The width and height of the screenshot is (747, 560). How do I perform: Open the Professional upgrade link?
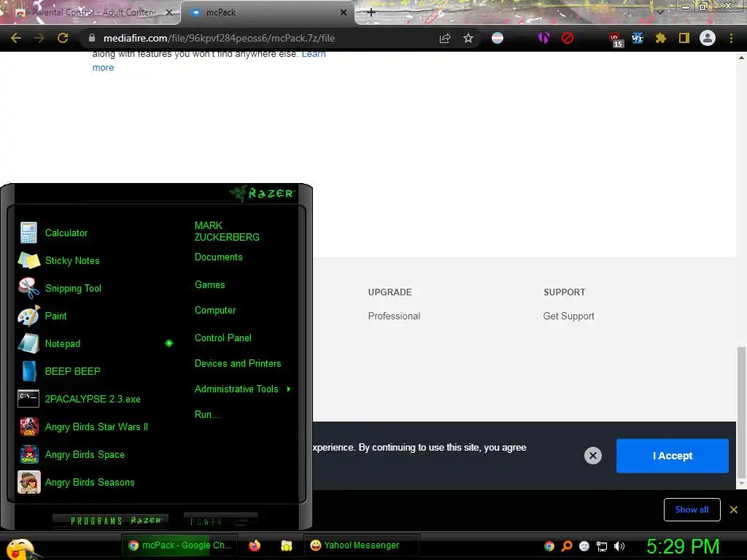tap(394, 316)
